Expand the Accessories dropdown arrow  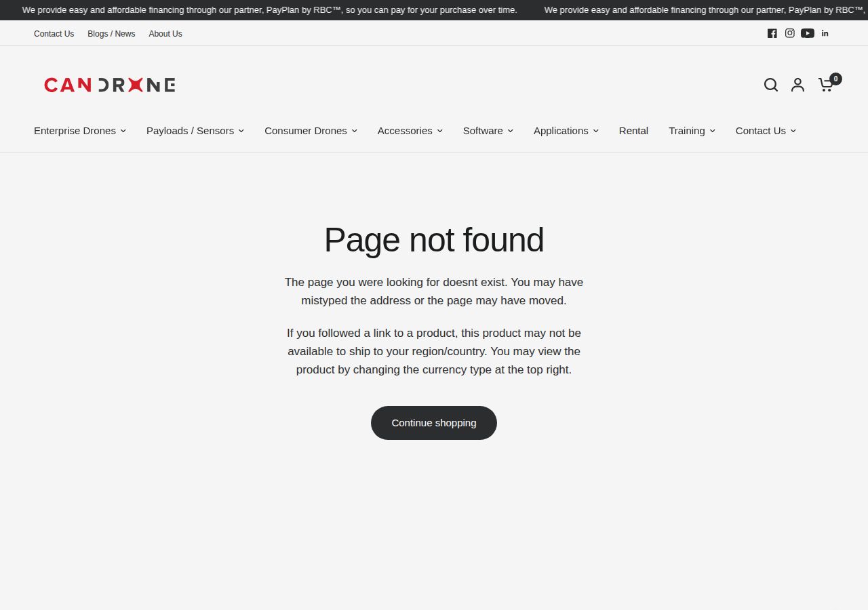pyautogui.click(x=439, y=131)
